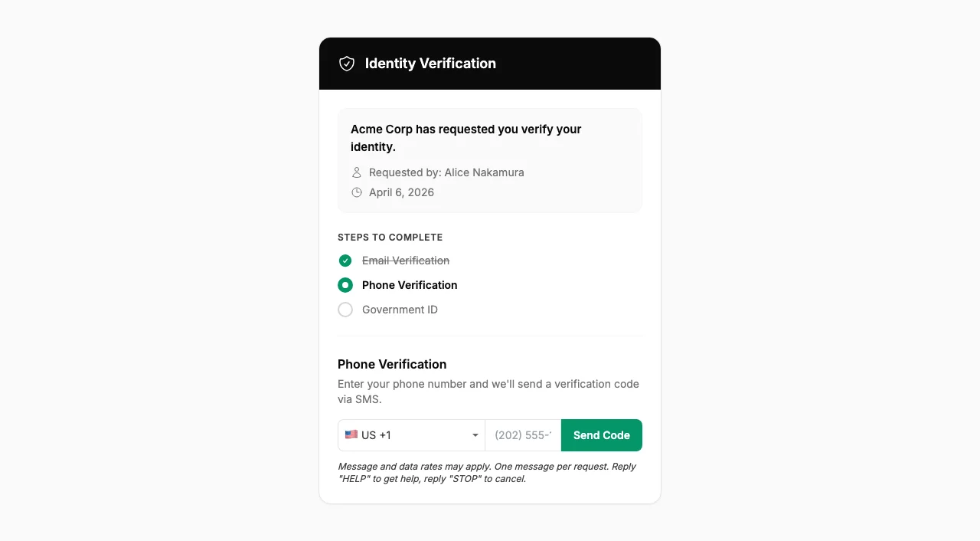
Task: Click the green progress indicator on the current step
Action: tap(345, 284)
